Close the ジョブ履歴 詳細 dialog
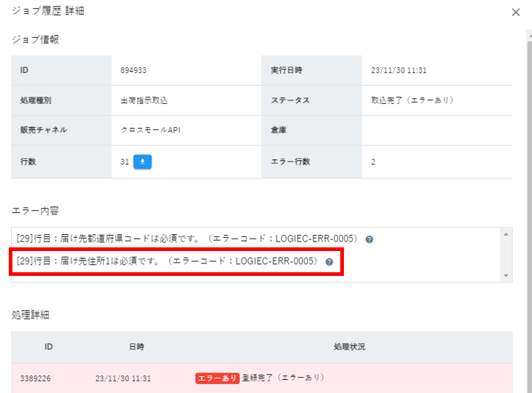532x393 pixels. (516, 12)
